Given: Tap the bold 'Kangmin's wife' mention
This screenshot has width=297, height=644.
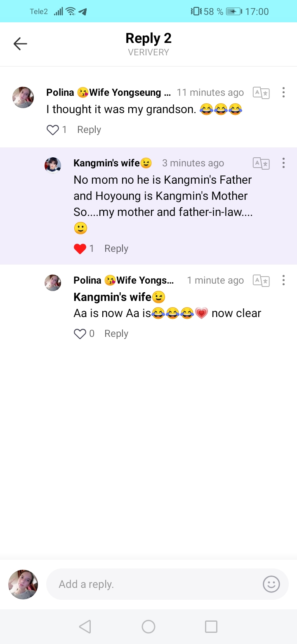Looking at the screenshot, I should (113, 297).
